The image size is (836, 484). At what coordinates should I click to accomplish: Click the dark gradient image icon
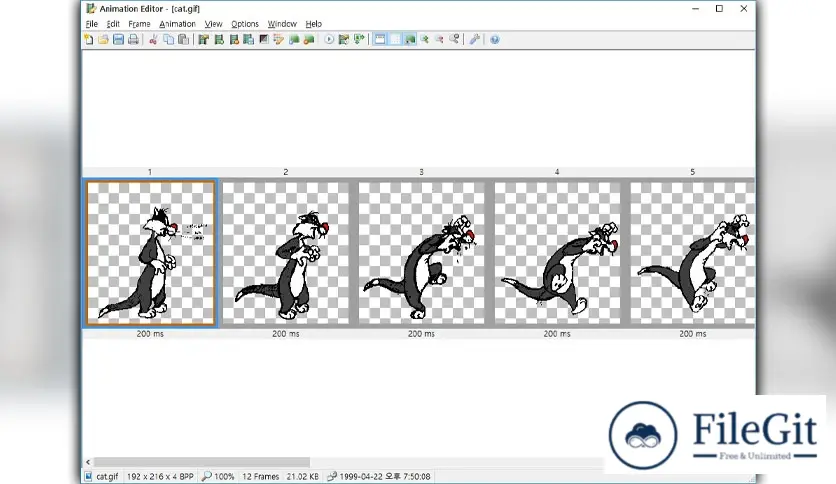pyautogui.click(x=263, y=39)
